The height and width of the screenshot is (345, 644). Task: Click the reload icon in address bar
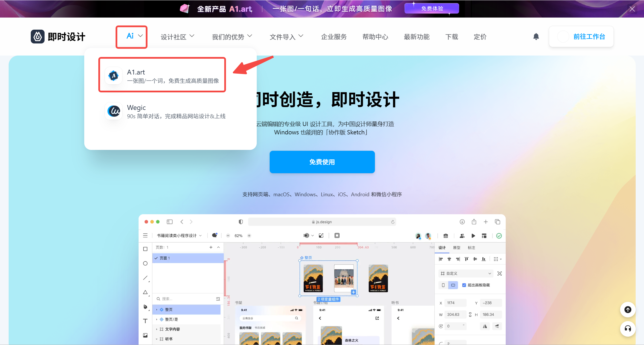point(392,222)
